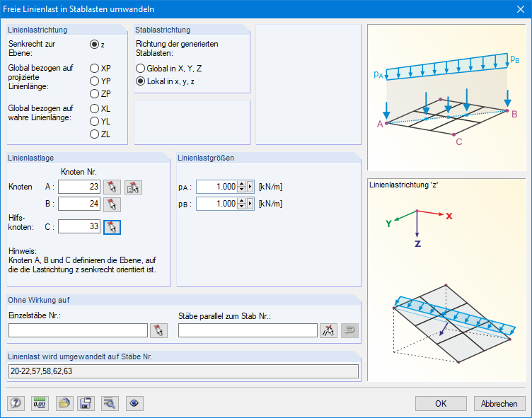Open the magnifier search icon at bottom
The height and width of the screenshot is (418, 532).
coord(110,403)
